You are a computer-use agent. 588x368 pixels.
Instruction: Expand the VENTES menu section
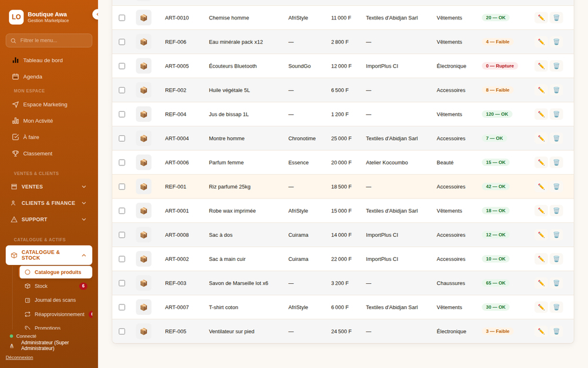coord(49,187)
